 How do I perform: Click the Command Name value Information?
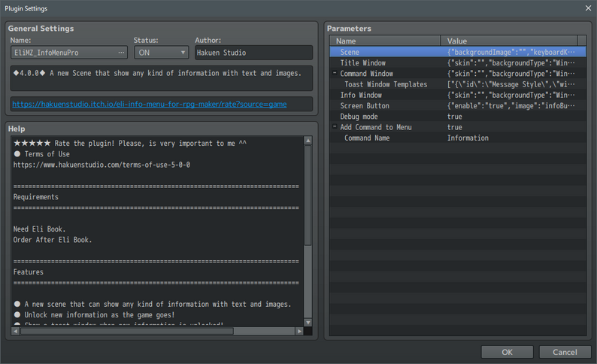[x=468, y=138]
